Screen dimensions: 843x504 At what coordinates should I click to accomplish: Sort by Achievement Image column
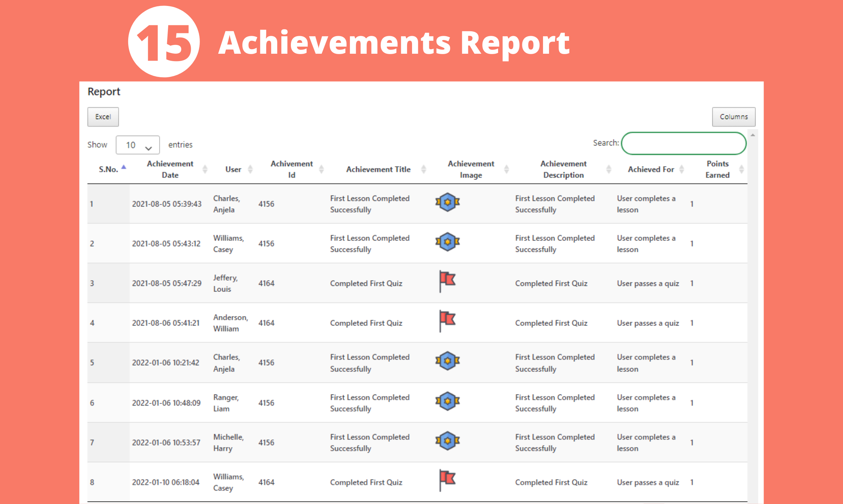pos(471,169)
